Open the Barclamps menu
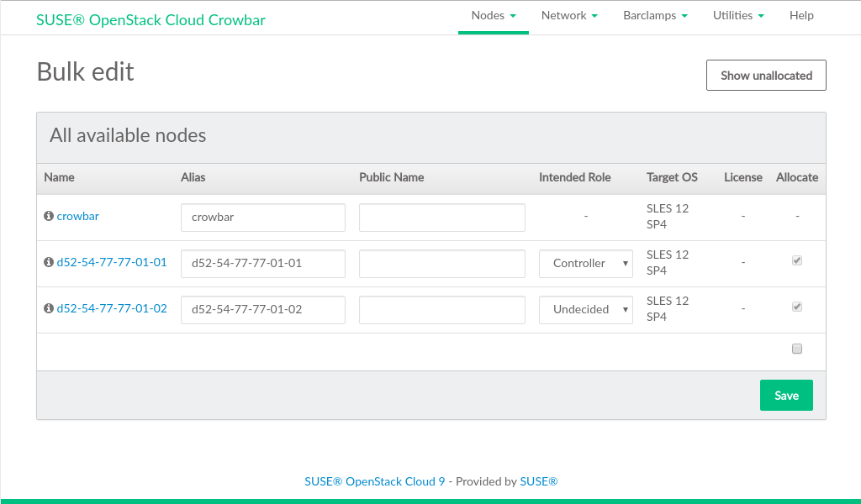Image resolution: width=861 pixels, height=504 pixels. [x=655, y=16]
